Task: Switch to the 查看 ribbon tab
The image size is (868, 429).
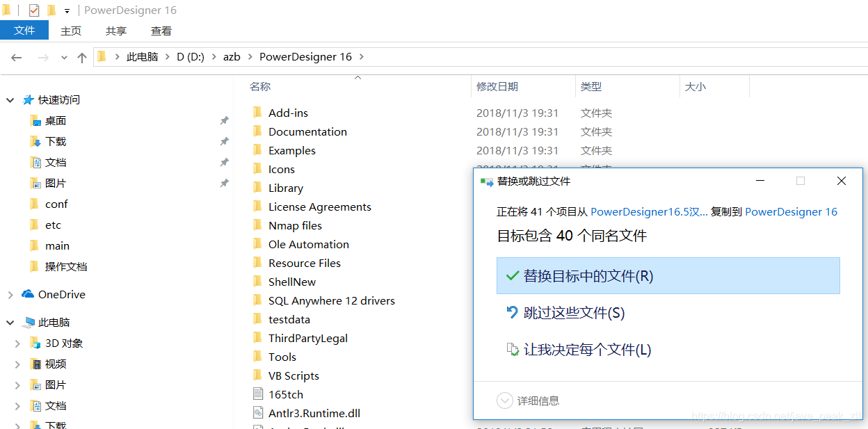Action: tap(161, 31)
